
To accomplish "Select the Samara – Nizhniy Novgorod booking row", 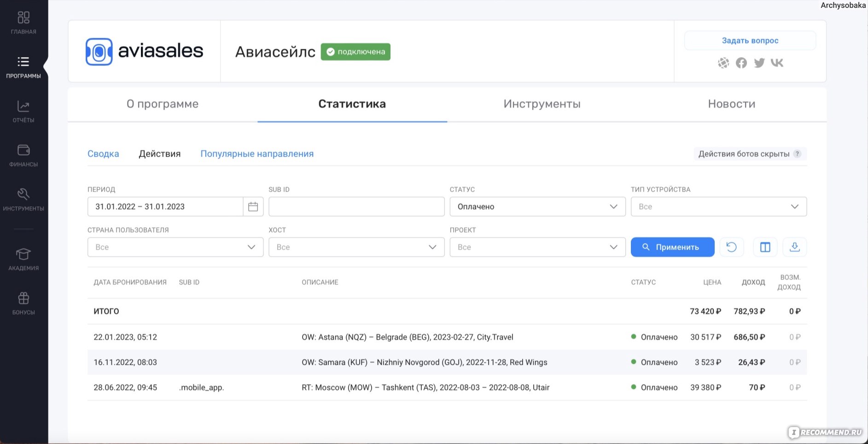I will [447, 362].
